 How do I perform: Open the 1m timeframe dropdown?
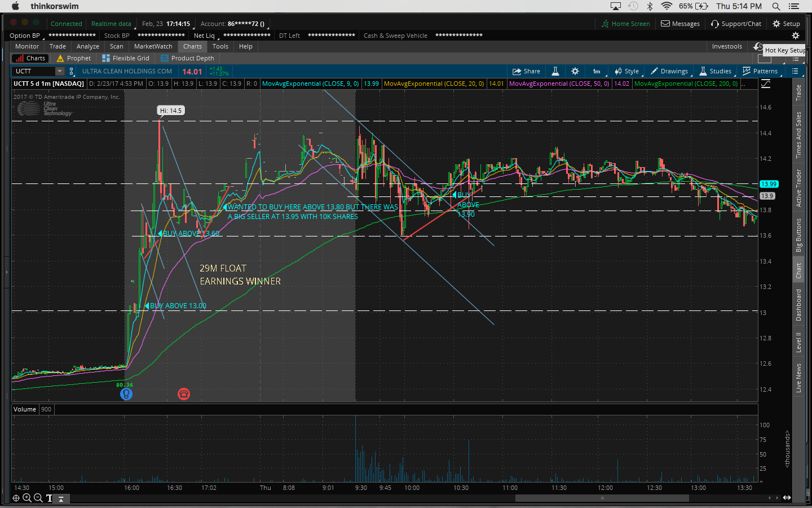pos(597,71)
